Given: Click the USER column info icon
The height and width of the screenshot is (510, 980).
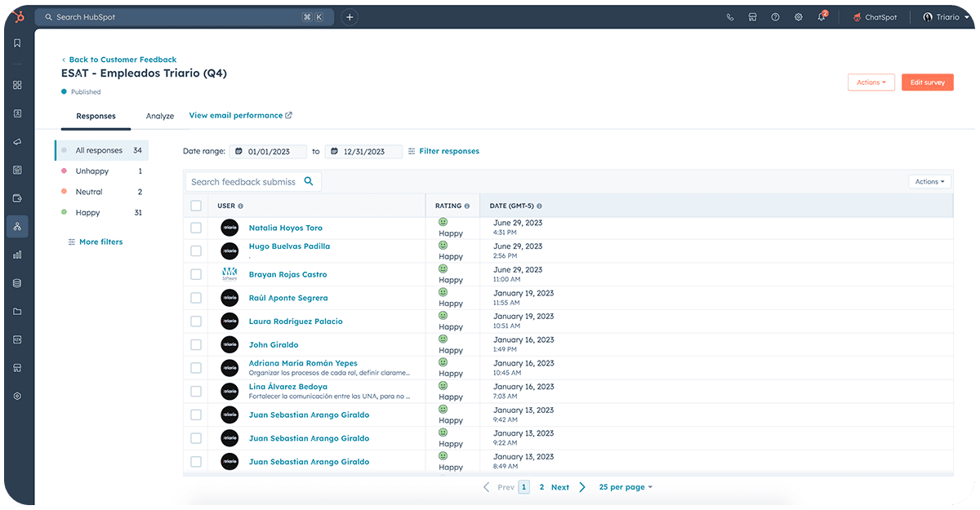Looking at the screenshot, I should [240, 206].
